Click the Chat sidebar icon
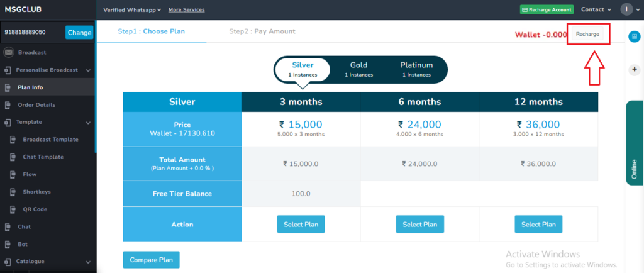 8,226
